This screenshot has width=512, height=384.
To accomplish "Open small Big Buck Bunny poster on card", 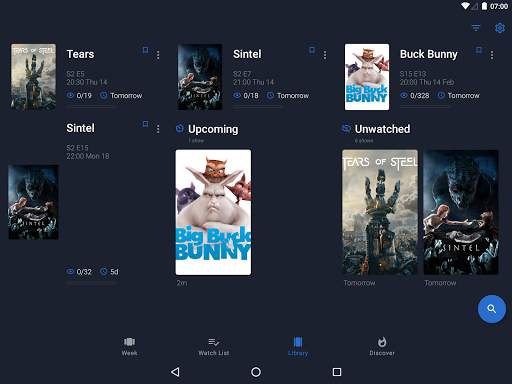I will click(x=367, y=77).
